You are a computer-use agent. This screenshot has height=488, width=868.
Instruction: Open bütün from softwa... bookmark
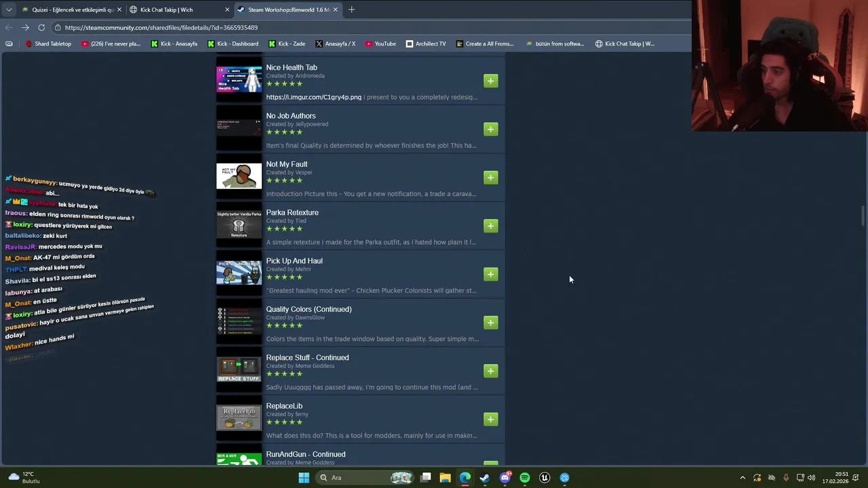click(555, 43)
